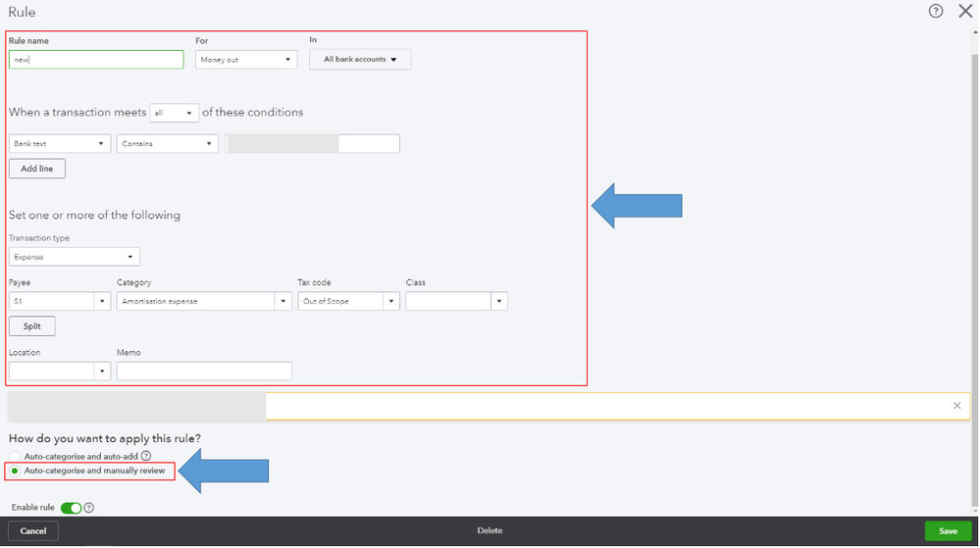Screen dimensions: 980x548
Task: Close the Rule dialog with the X icon
Action: coord(965,11)
